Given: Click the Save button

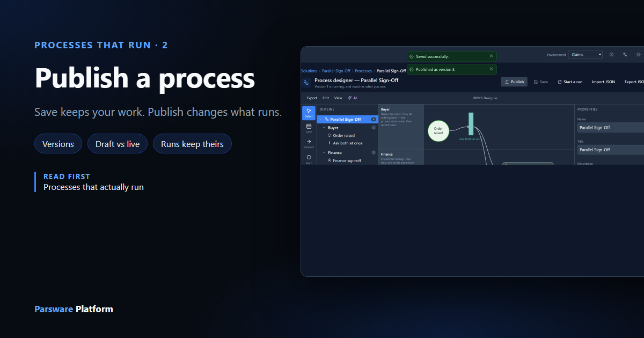Looking at the screenshot, I should [x=541, y=82].
